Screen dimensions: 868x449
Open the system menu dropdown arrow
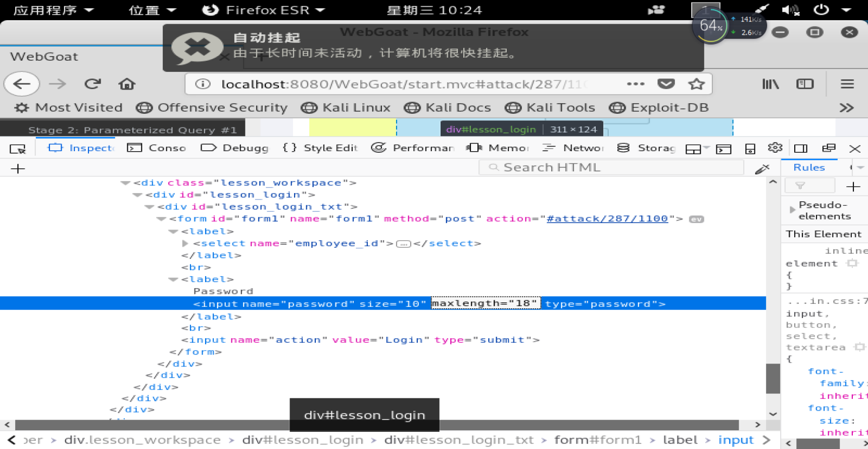coord(847,10)
